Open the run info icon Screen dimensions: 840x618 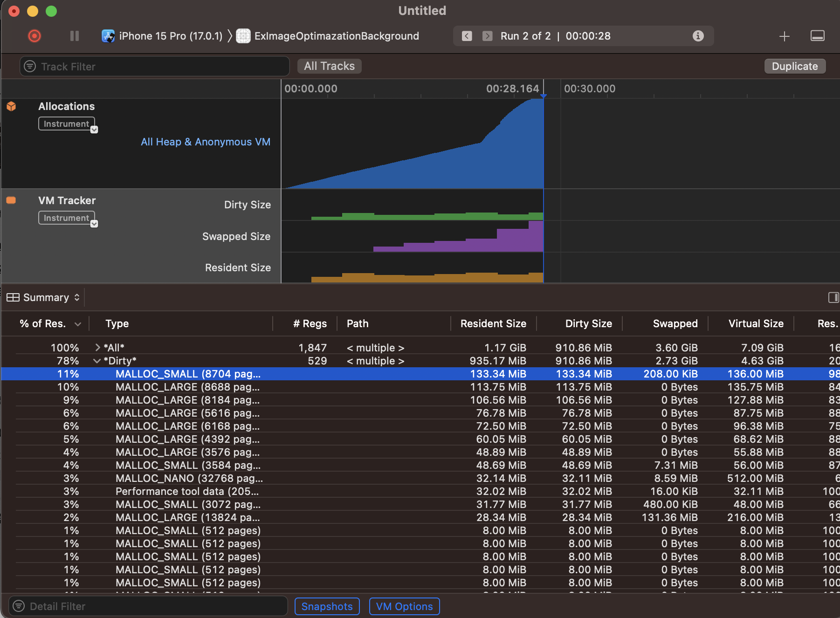(x=698, y=36)
